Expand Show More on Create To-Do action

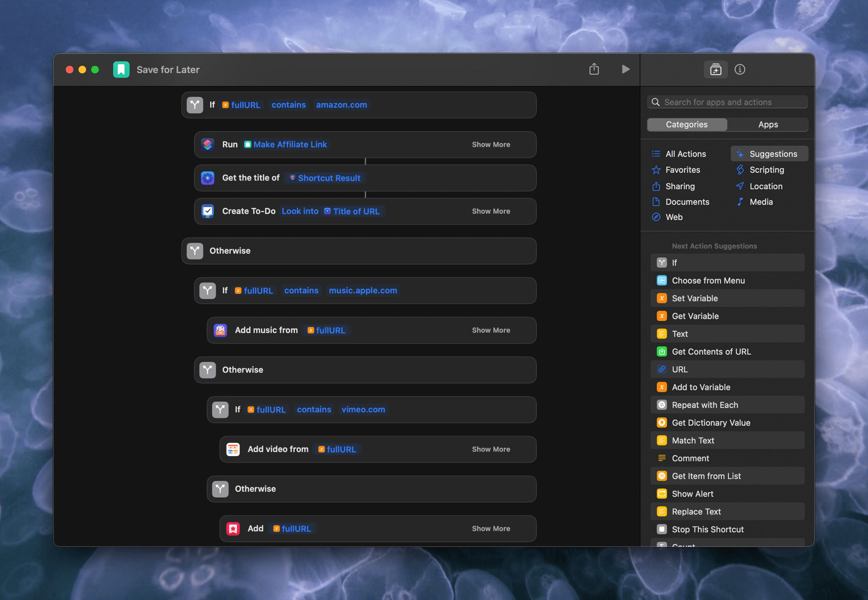491,211
